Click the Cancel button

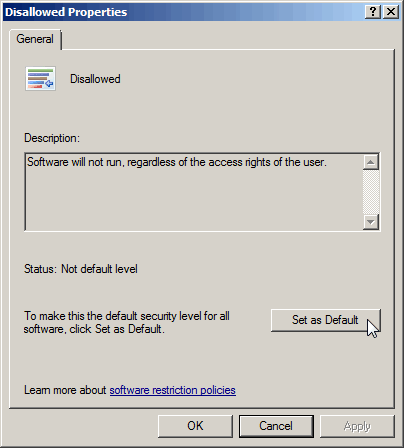point(276,426)
